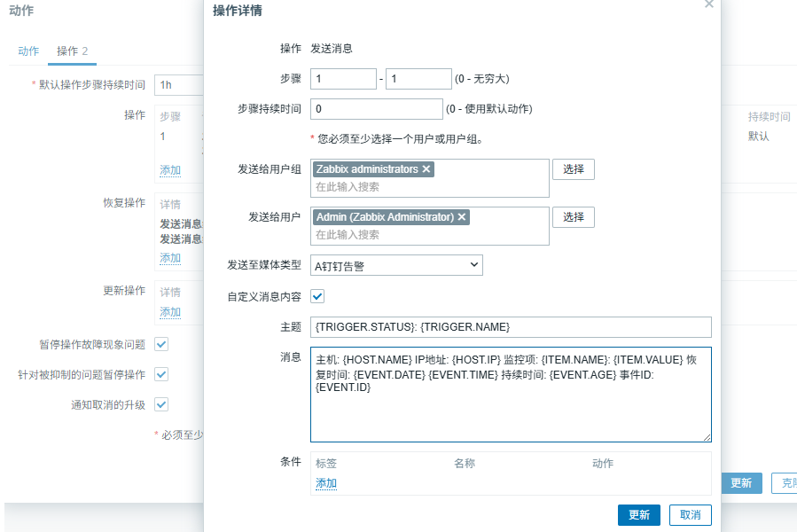
Task: Open the 发送至媒体类型 dropdown
Action: [396, 265]
